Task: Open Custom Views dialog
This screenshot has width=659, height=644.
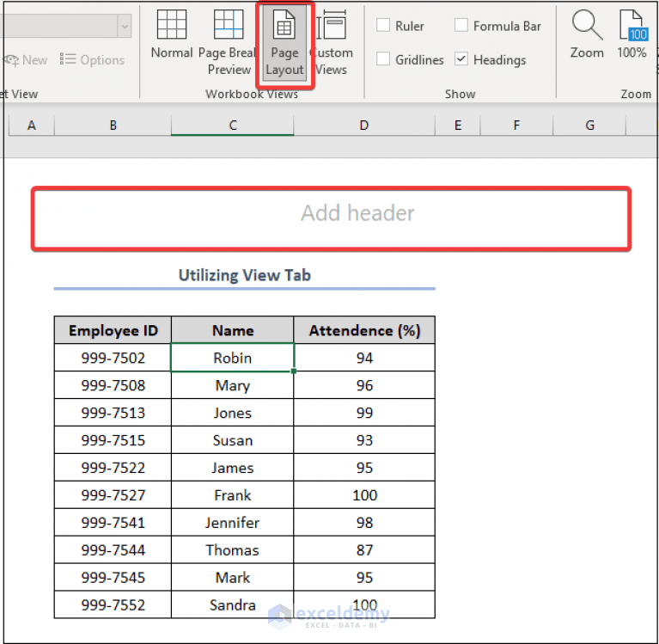Action: (x=332, y=42)
